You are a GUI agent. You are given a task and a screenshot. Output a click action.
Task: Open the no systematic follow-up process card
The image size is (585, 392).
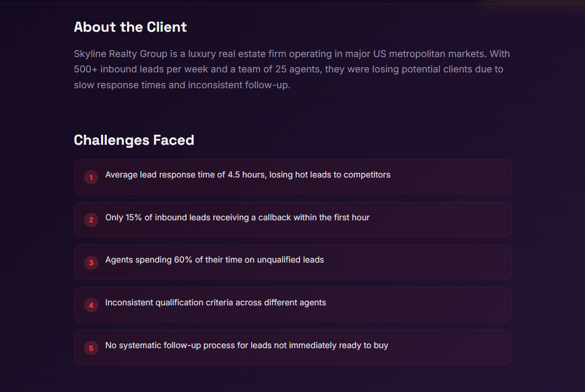pos(292,348)
